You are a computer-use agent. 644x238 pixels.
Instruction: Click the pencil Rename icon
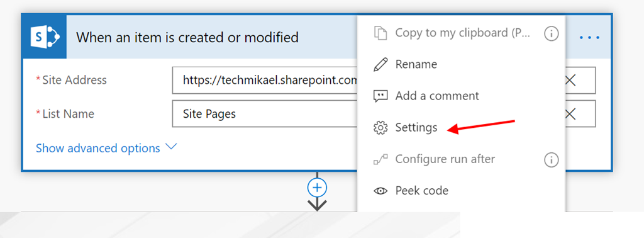pos(380,64)
